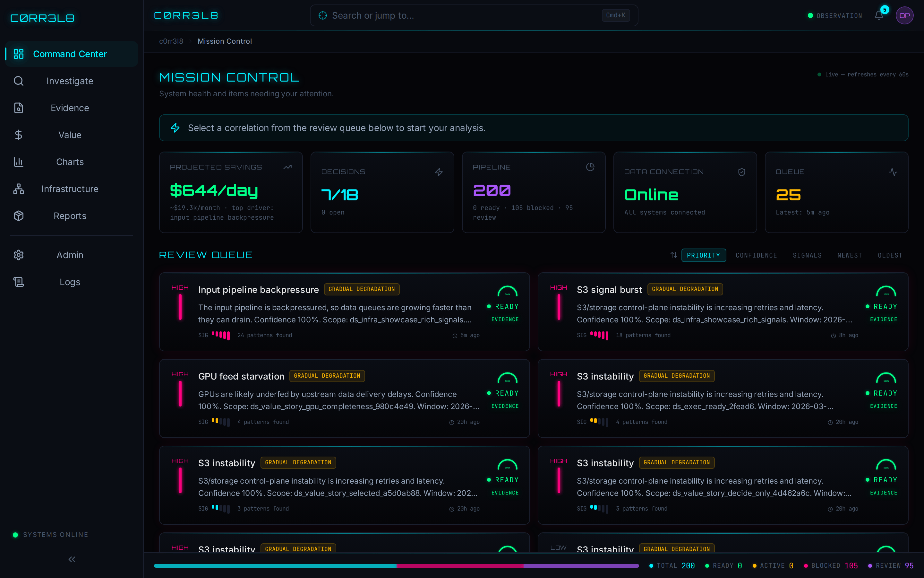This screenshot has width=924, height=578.
Task: Open the notifications bell icon
Action: (x=879, y=16)
